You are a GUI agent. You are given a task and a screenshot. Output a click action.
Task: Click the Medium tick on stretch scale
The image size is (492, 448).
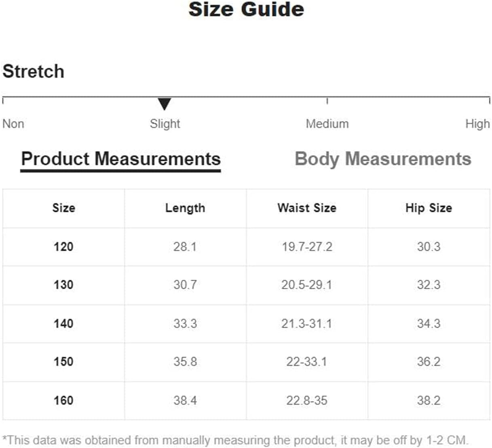click(x=327, y=101)
